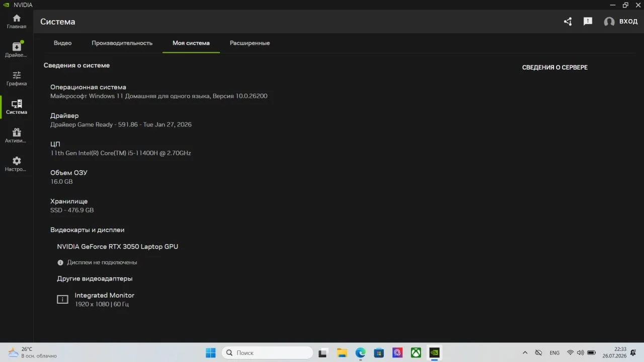
Task: Open the Расширенные tab
Action: (x=250, y=43)
